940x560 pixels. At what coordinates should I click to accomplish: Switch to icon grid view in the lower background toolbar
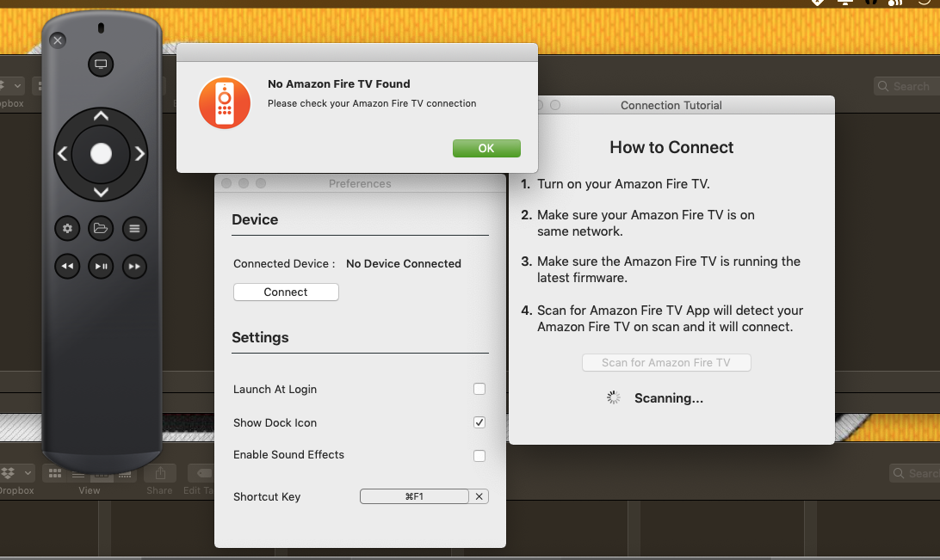pos(54,473)
